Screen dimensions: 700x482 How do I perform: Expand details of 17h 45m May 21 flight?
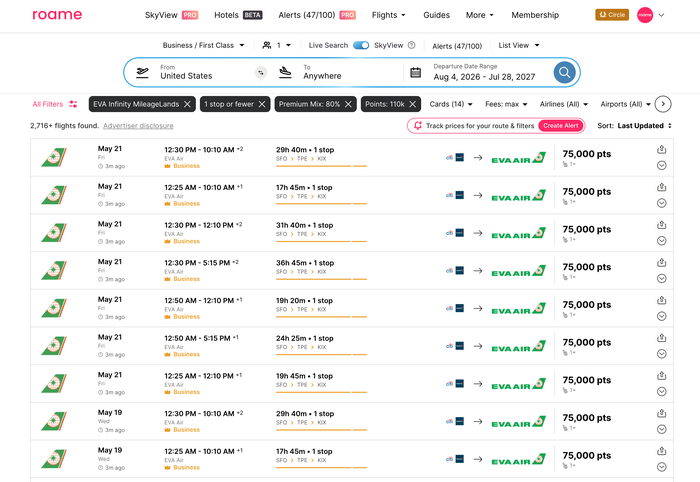tap(662, 203)
